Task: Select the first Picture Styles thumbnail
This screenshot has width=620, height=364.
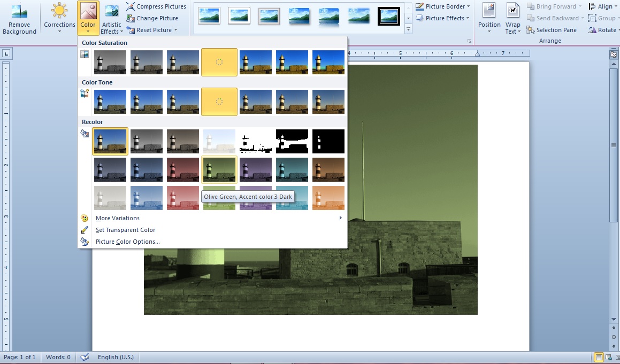Action: coord(209,16)
